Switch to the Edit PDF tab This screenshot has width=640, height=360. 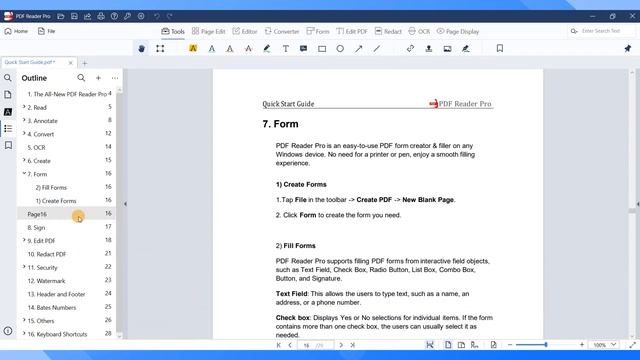tap(352, 31)
